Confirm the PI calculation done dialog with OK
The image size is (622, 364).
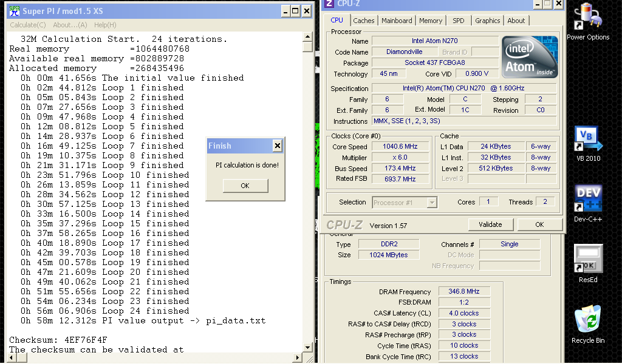245,186
